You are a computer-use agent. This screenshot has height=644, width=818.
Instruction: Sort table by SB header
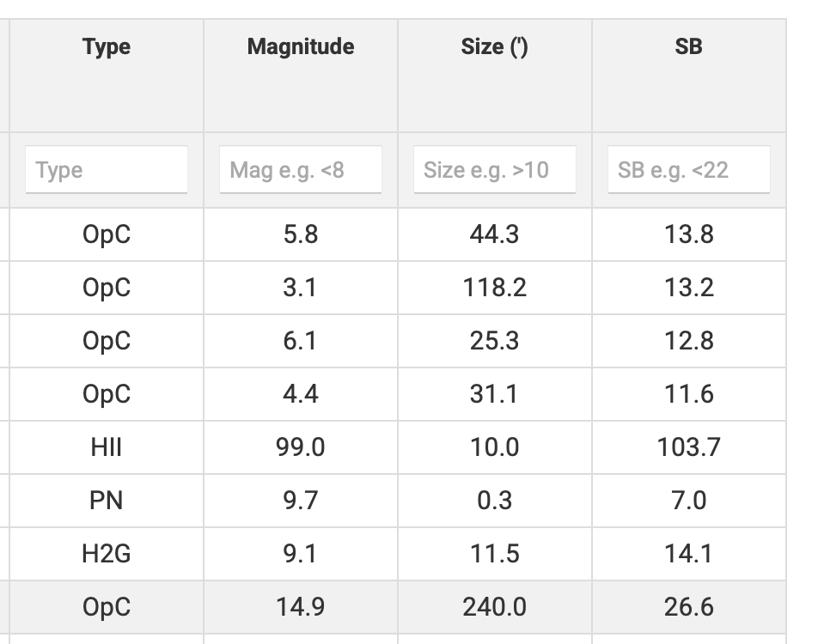coord(688,46)
